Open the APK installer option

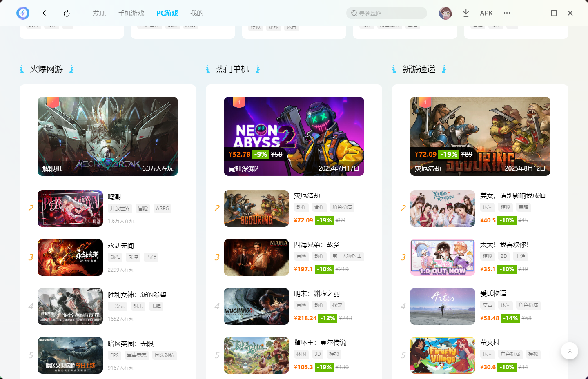[486, 13]
